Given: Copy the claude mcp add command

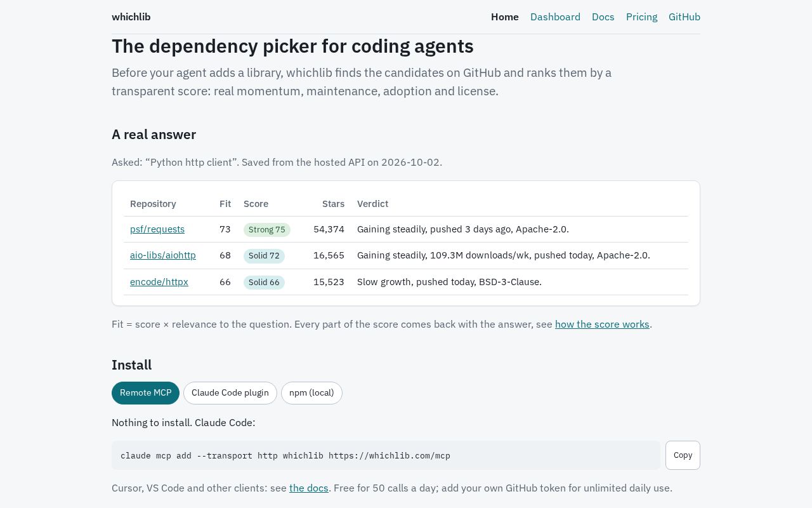Looking at the screenshot, I should 683,455.
